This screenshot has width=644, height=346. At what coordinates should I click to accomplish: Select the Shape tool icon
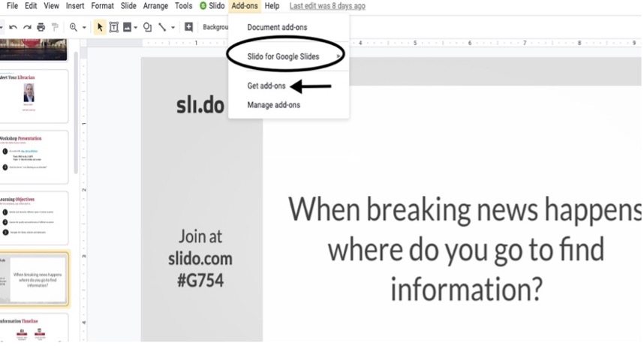click(147, 27)
